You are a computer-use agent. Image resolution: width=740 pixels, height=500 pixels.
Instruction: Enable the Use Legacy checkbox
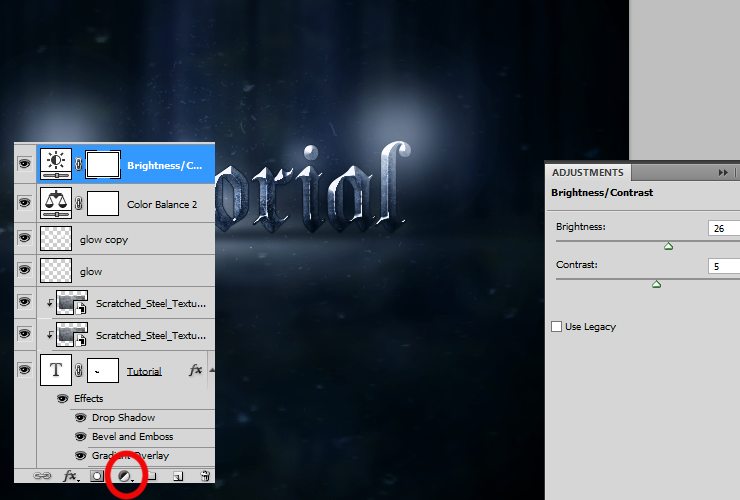click(x=556, y=327)
